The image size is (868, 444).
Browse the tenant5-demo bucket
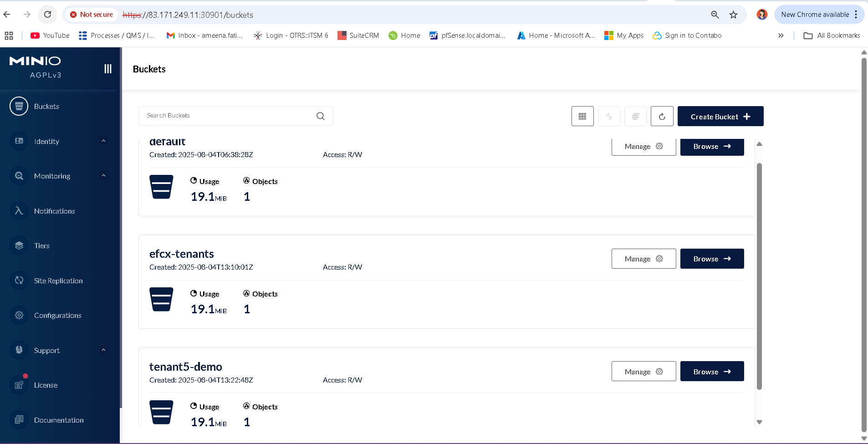[x=712, y=372]
